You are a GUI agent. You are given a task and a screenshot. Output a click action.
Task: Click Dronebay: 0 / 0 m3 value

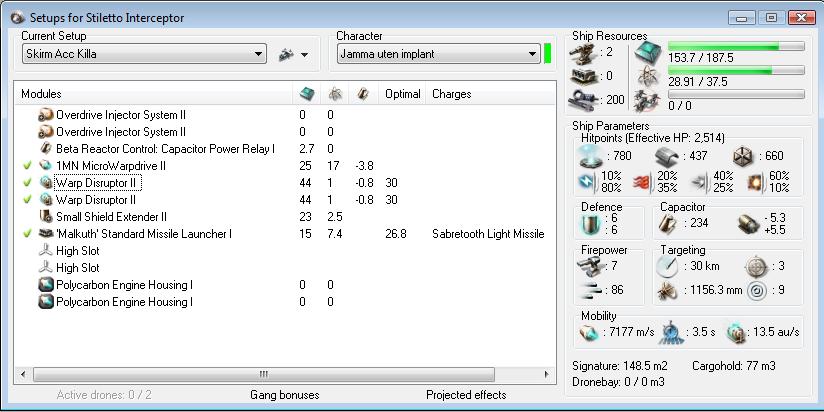coord(618,382)
